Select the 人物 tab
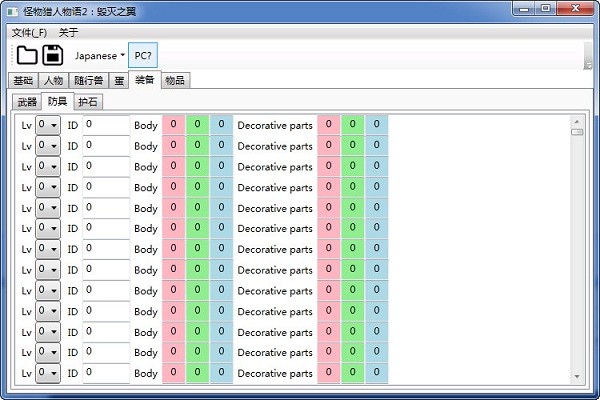 tap(53, 80)
